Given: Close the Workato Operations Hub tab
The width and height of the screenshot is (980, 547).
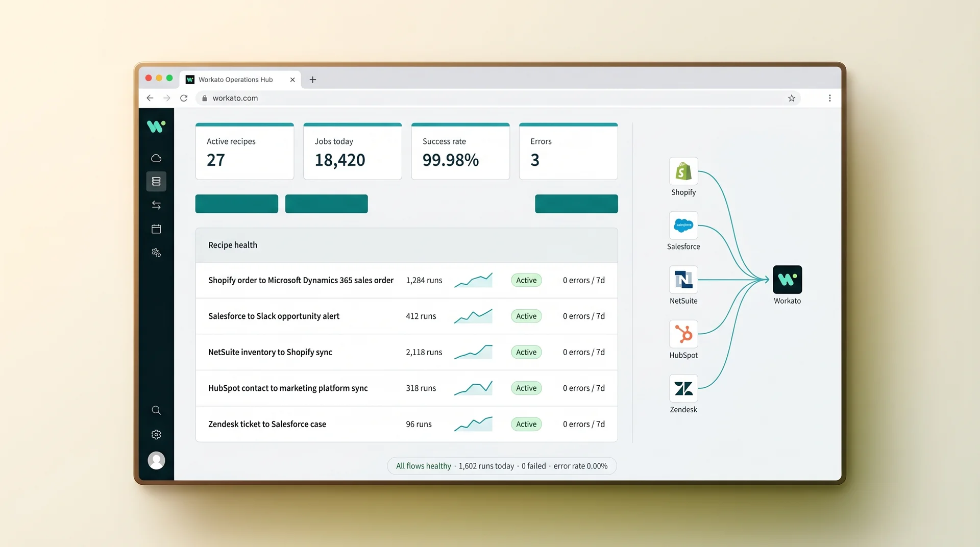Looking at the screenshot, I should tap(292, 80).
